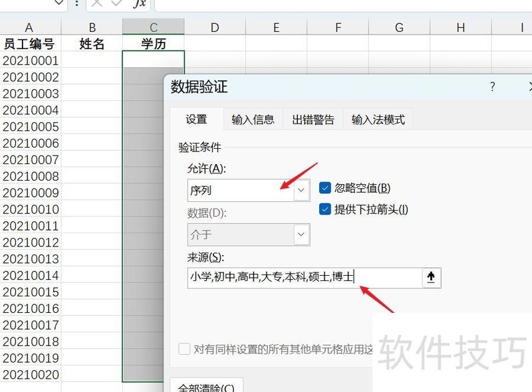
Task: Click cell containing 20210009
Action: (x=30, y=193)
